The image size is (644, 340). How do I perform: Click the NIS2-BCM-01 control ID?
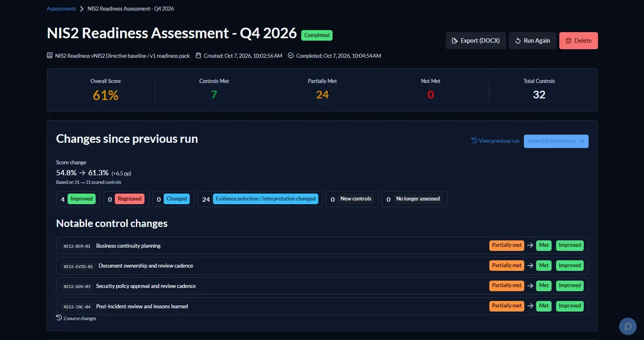point(77,246)
